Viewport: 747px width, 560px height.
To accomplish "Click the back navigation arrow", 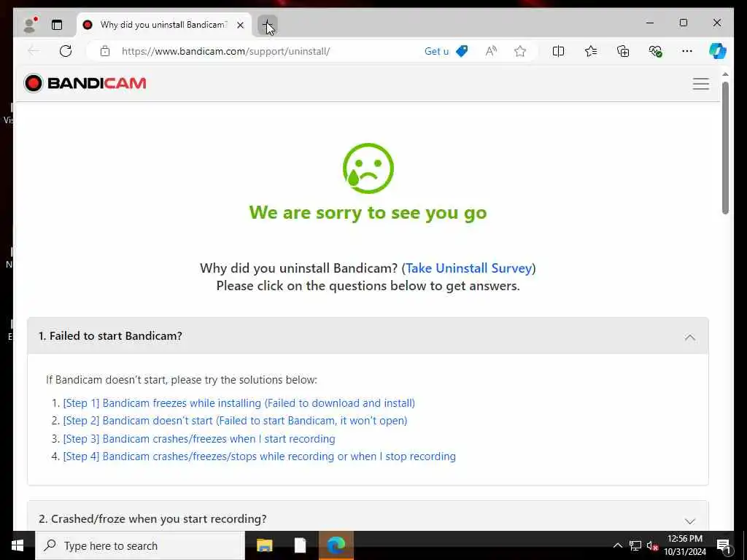I will tap(34, 51).
